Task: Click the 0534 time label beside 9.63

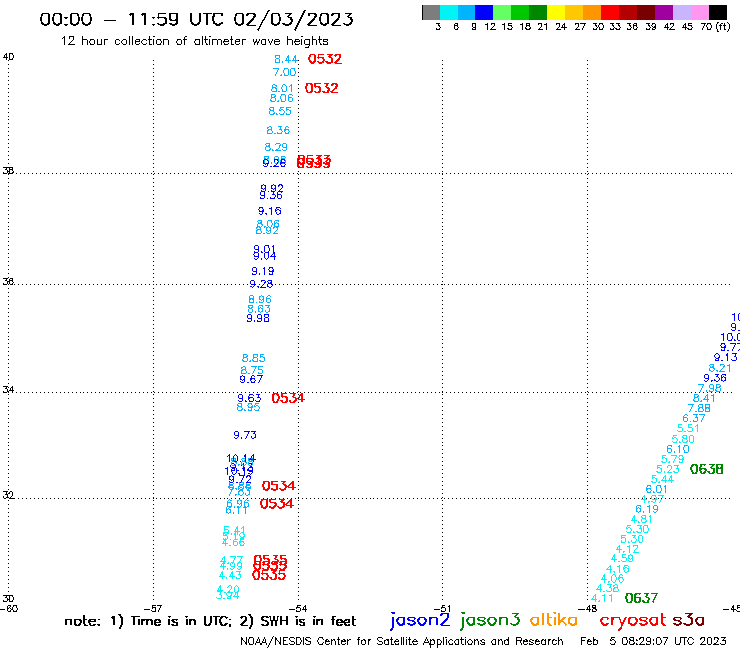Action: click(x=288, y=398)
